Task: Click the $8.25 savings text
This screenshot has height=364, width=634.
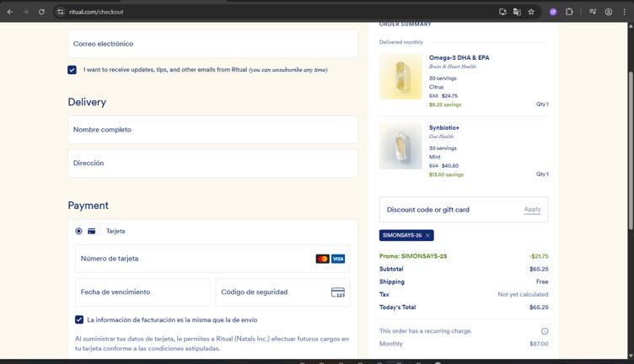Action: [445, 104]
